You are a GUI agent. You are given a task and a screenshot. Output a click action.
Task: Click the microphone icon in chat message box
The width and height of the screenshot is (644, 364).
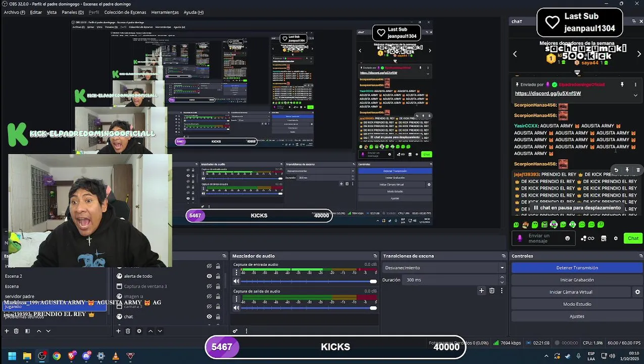point(520,238)
